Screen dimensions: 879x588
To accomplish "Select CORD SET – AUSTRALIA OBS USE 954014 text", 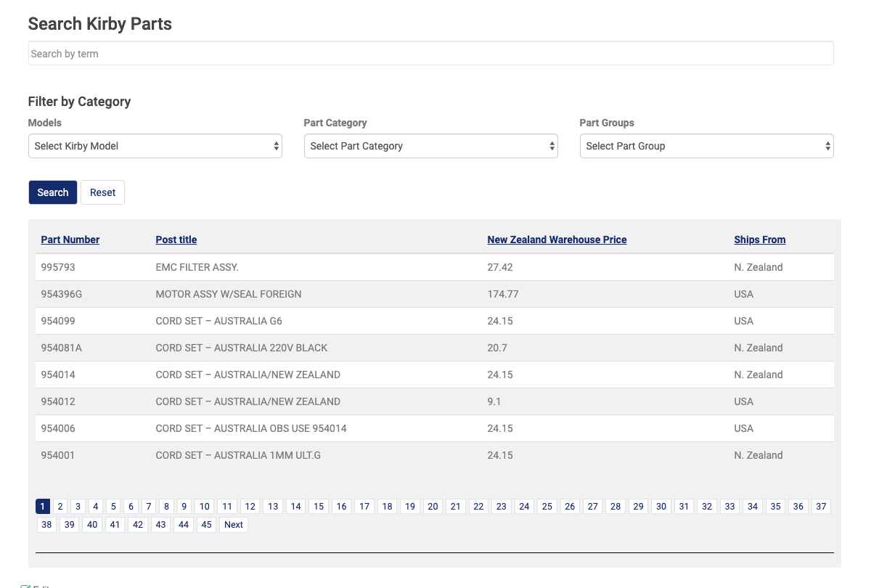I will point(251,428).
